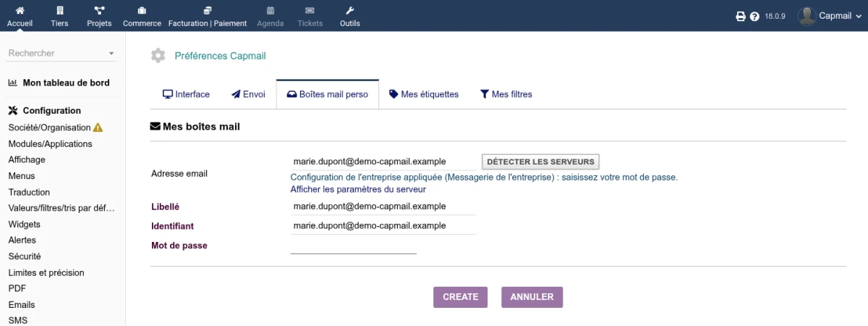Image resolution: width=868 pixels, height=326 pixels.
Task: Open PDF in sidebar
Action: click(x=17, y=288)
